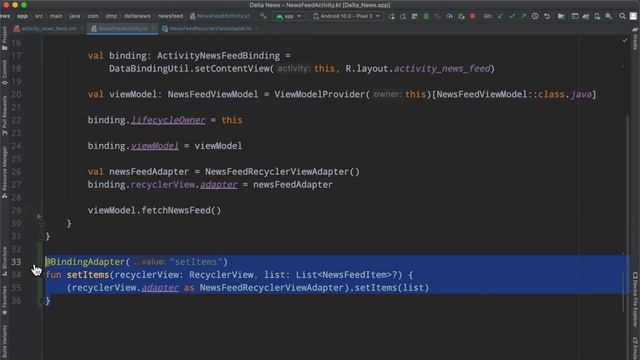The width and height of the screenshot is (640, 360).
Task: Click the Git Rollback undo icon
Action: click(x=547, y=16)
